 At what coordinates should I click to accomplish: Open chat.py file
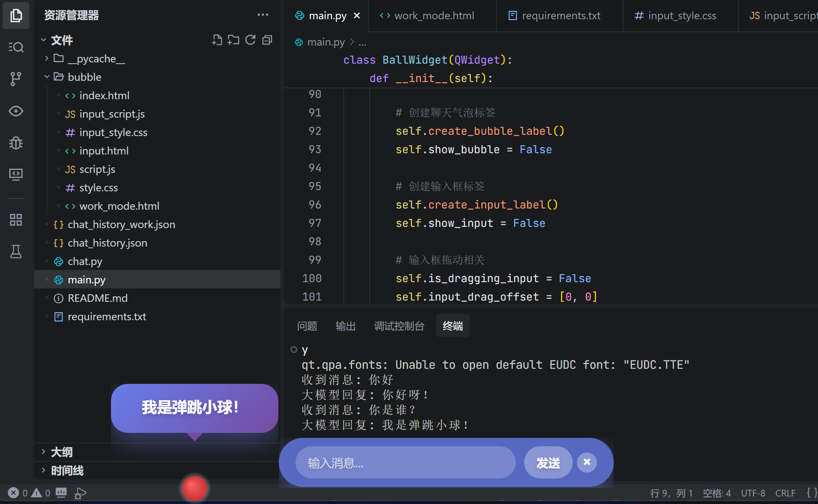[157, 261]
